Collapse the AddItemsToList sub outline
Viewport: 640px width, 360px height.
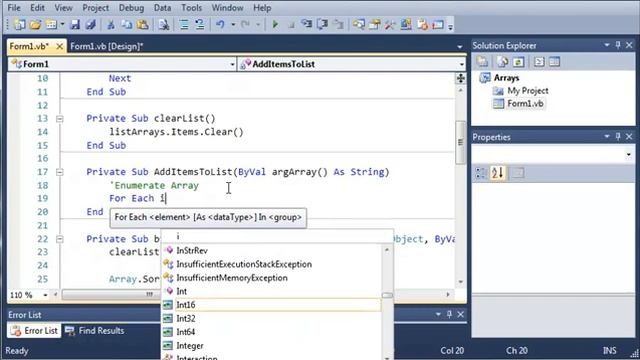pyautogui.click(x=60, y=172)
